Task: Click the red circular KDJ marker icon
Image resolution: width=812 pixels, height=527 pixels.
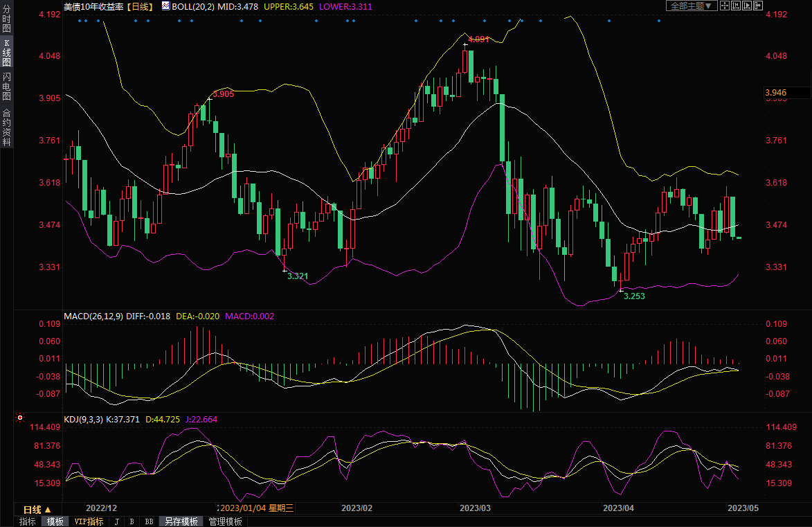Action: pos(19,418)
